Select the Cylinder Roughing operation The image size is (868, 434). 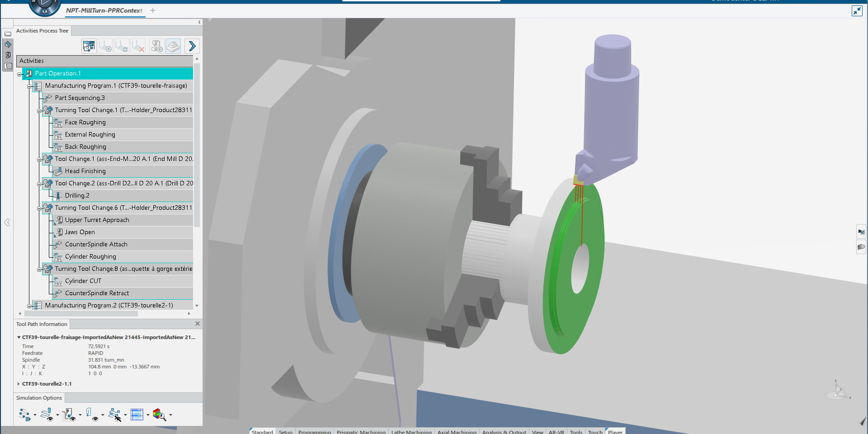(90, 256)
